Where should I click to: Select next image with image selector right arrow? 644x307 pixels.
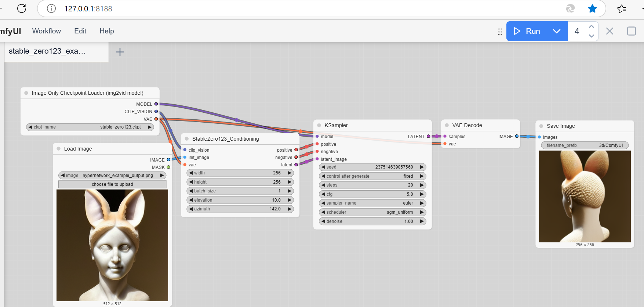[x=162, y=176]
